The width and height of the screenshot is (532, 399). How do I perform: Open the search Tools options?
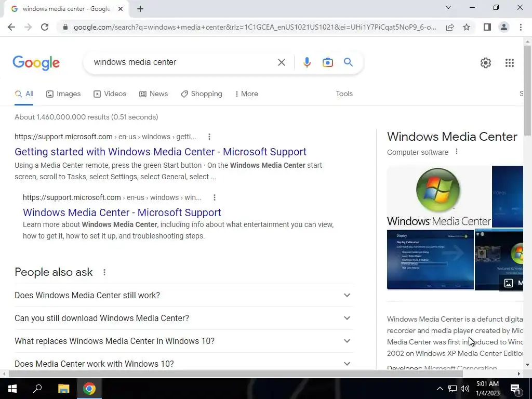click(344, 94)
